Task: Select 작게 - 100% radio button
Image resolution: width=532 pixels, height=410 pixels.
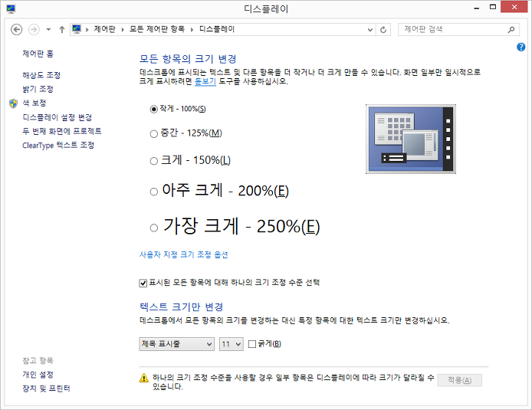Action: point(153,109)
